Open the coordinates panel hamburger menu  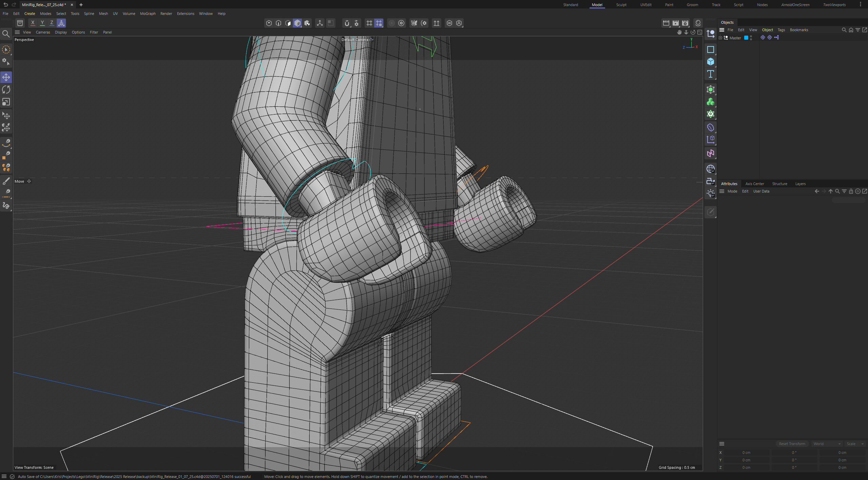pyautogui.click(x=722, y=444)
